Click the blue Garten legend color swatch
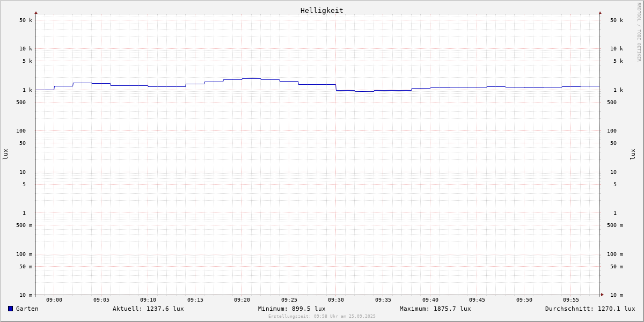Image resolution: width=644 pixels, height=322 pixels. (x=10, y=309)
